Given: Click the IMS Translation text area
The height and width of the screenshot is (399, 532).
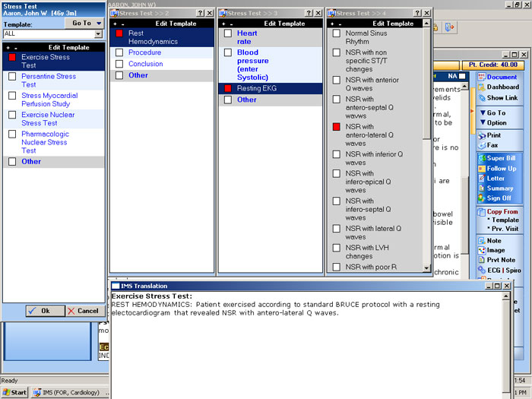Looking at the screenshot, I should [306, 344].
